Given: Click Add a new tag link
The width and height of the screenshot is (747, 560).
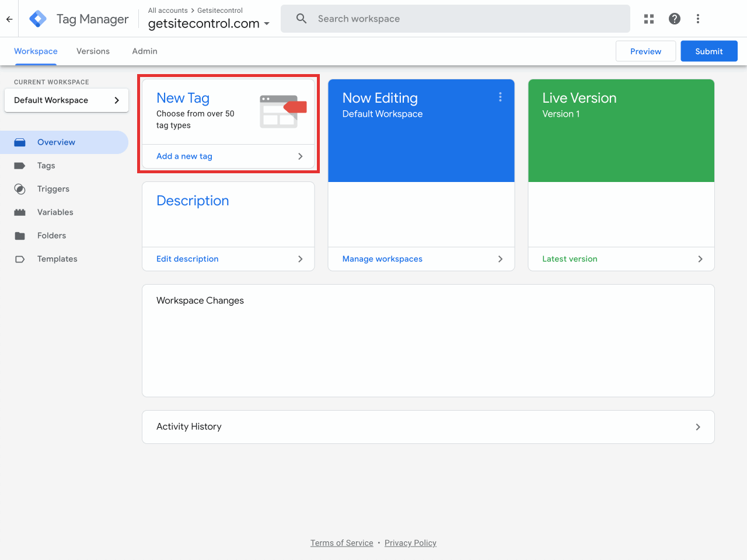Looking at the screenshot, I should tap(184, 156).
